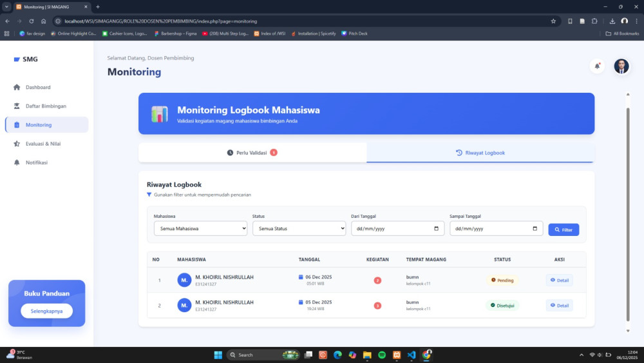View Detail for the 06 Dec 2025 logbook
This screenshot has width=644, height=363.
coord(559,280)
